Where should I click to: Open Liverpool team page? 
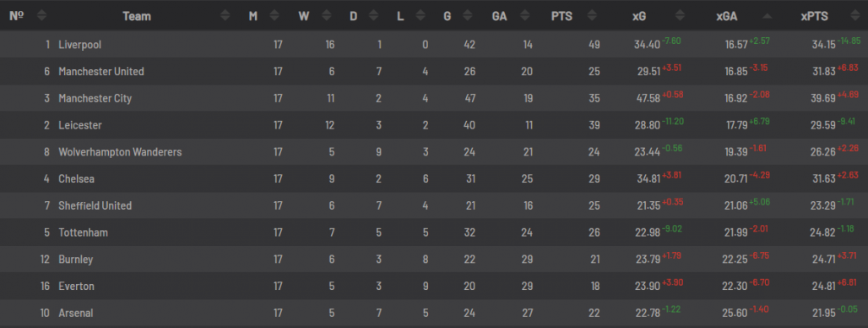click(79, 44)
